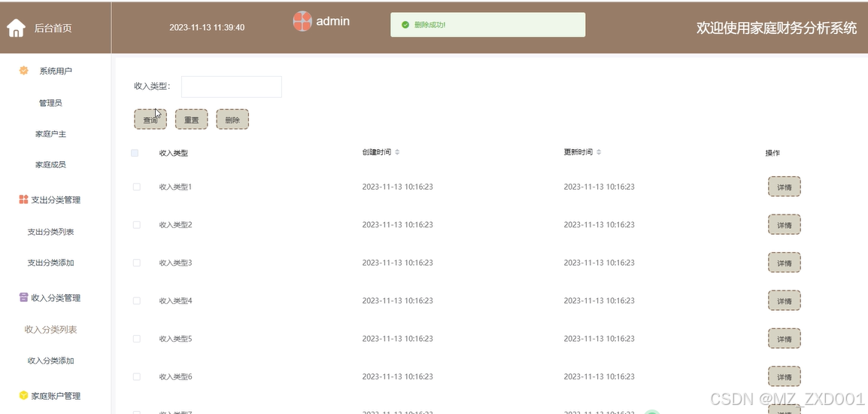Open the 收入分类列表 menu item
868x414 pixels.
(50, 330)
